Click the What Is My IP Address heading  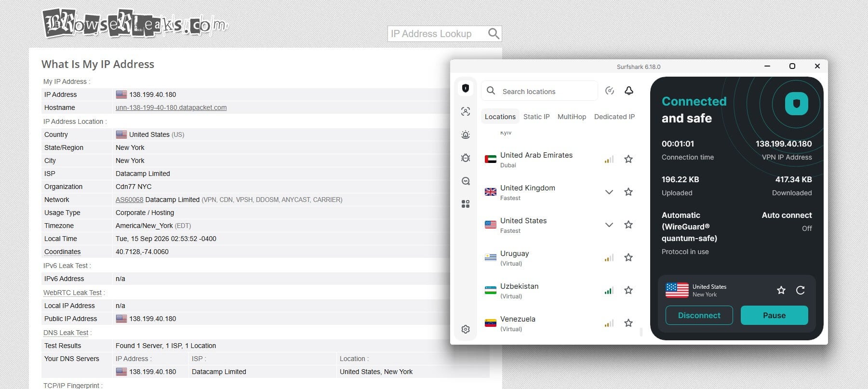[x=98, y=64]
